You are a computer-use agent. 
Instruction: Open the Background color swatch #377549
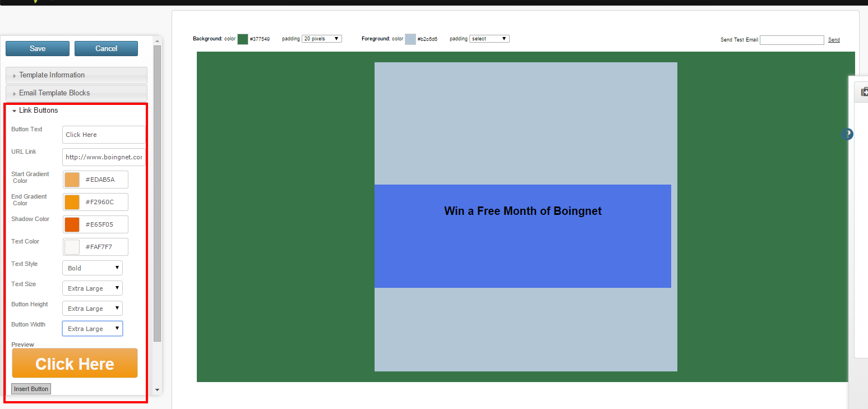click(243, 39)
